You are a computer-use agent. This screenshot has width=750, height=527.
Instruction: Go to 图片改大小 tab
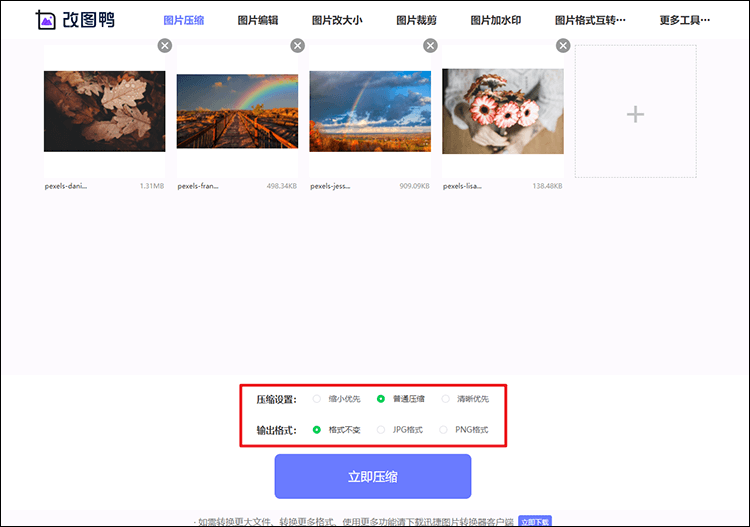[x=337, y=20]
